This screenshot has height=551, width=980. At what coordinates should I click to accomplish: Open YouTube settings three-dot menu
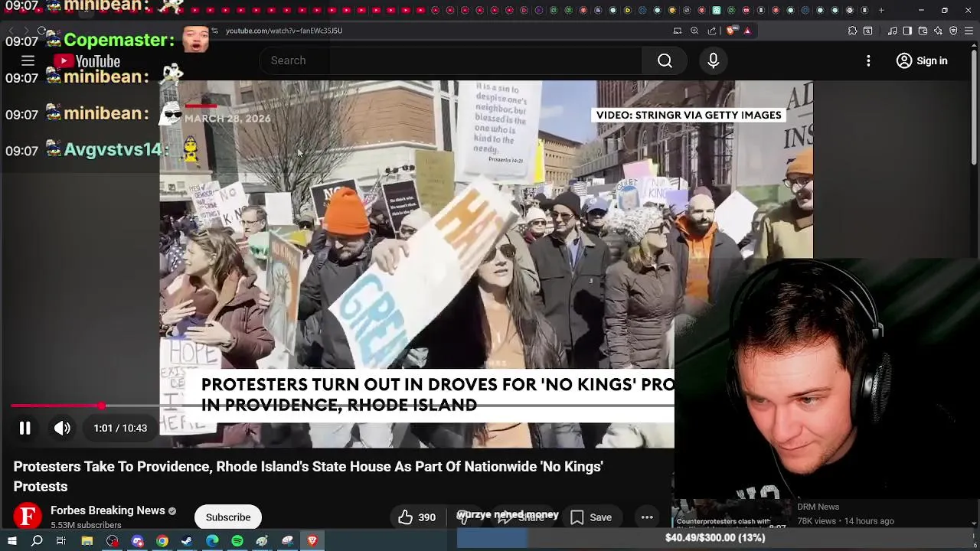click(x=868, y=60)
